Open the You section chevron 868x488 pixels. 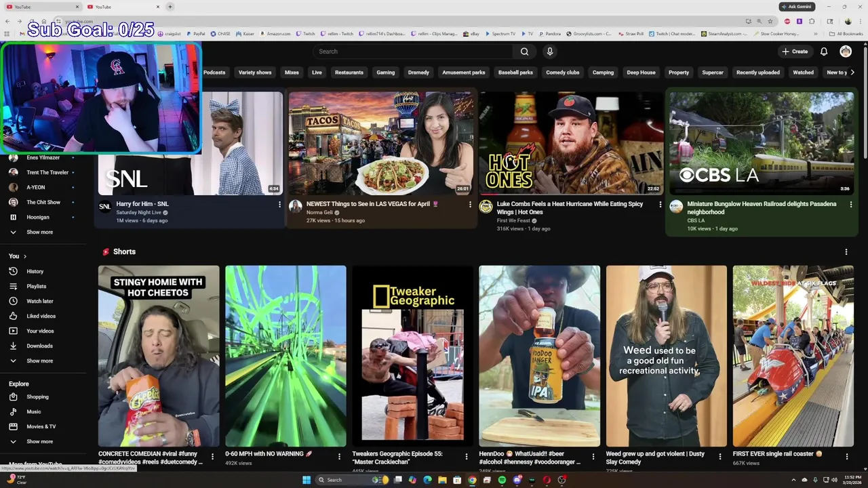coord(25,256)
